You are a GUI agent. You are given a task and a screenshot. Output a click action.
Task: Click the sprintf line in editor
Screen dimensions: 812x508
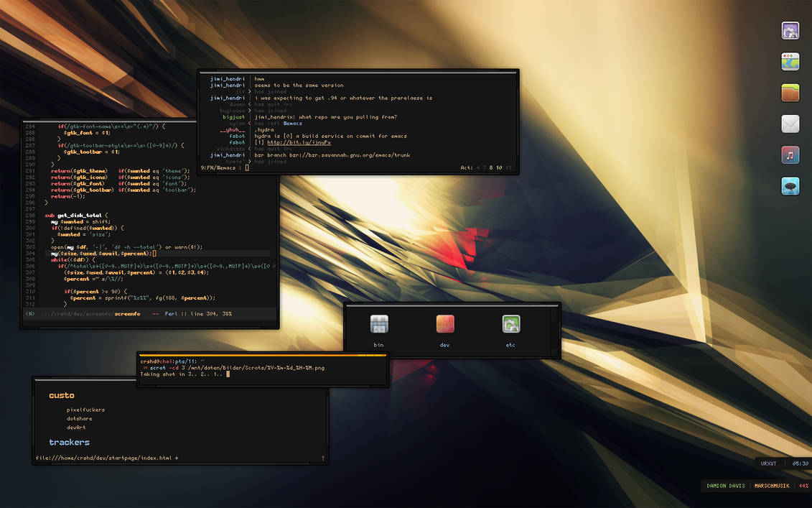coord(142,298)
